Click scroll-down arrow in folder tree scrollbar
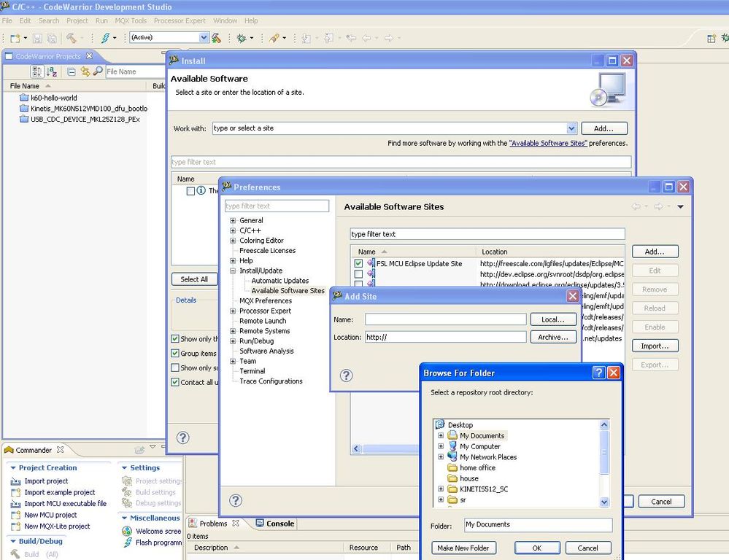 (604, 502)
